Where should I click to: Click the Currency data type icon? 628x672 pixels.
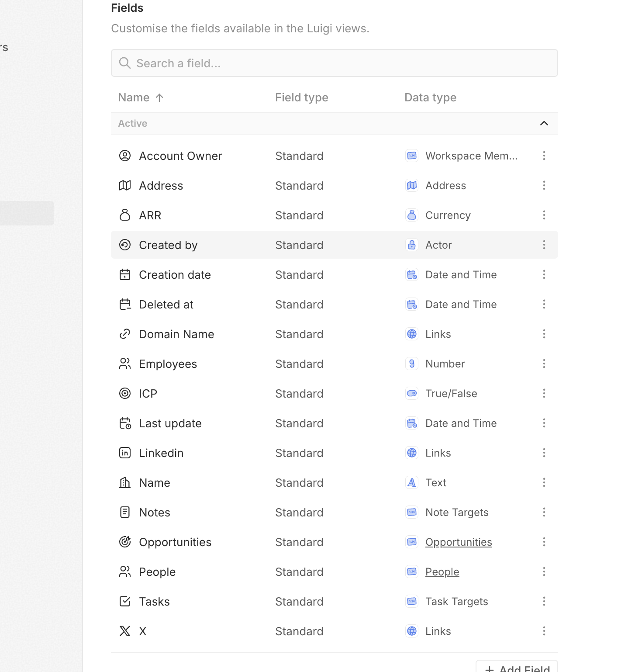coord(412,215)
